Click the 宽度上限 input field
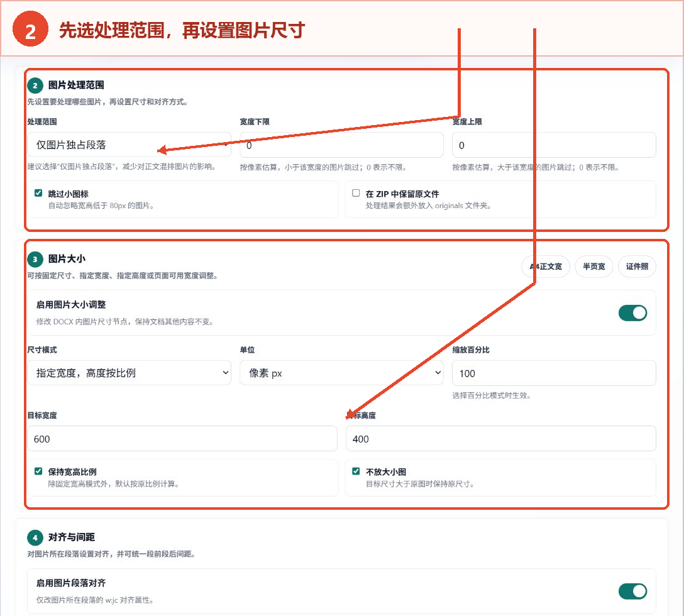Viewport: 684px width, 616px height. 554,145
